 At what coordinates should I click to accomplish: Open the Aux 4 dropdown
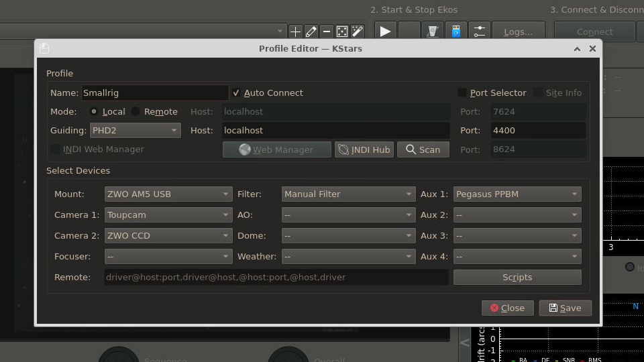(517, 257)
